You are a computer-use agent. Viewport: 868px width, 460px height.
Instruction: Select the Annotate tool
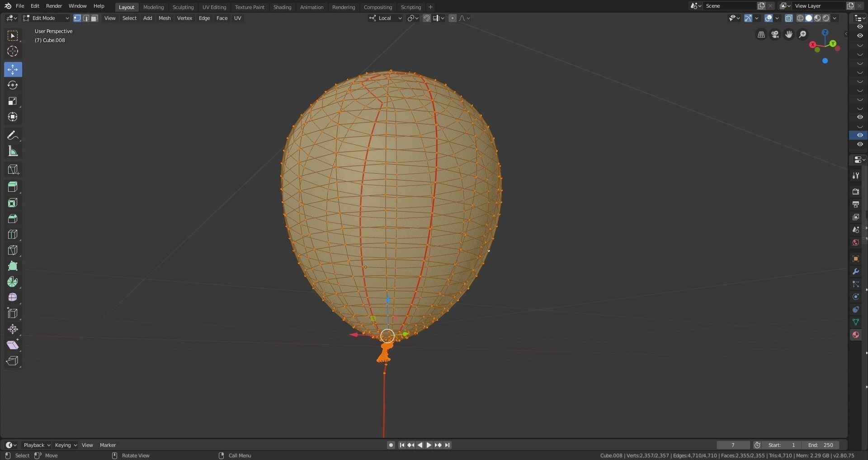click(x=13, y=135)
